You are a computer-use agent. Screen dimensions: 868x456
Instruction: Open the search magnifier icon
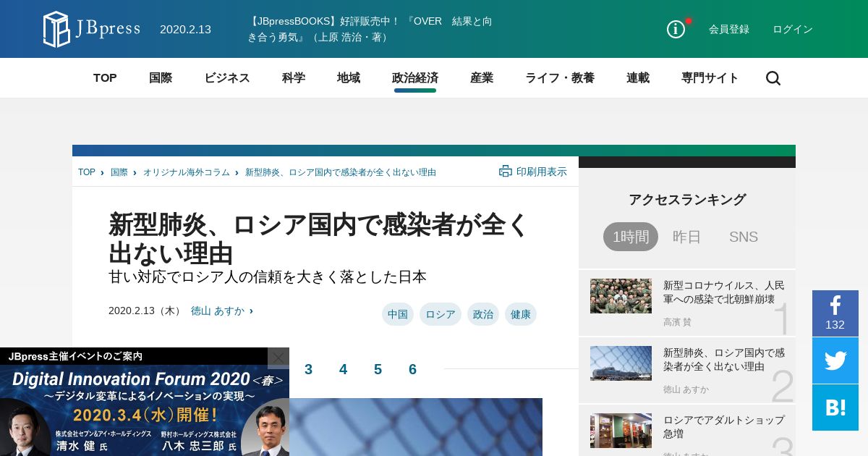(773, 78)
